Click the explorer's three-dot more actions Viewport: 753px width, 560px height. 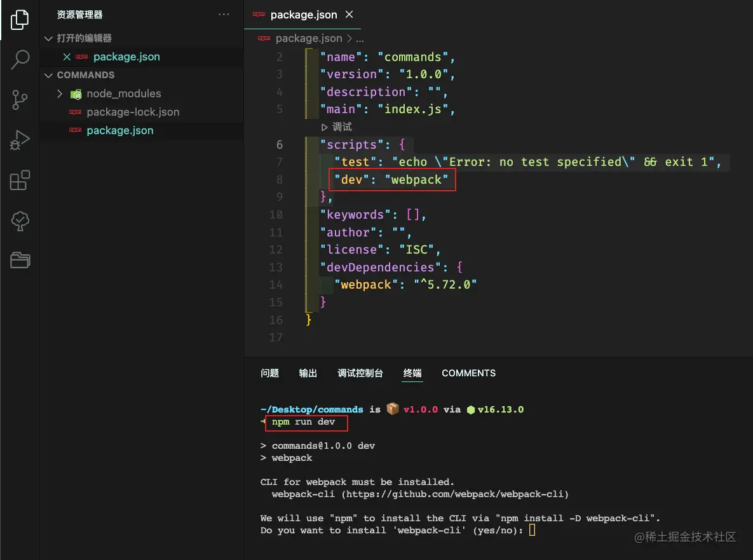coord(224,15)
